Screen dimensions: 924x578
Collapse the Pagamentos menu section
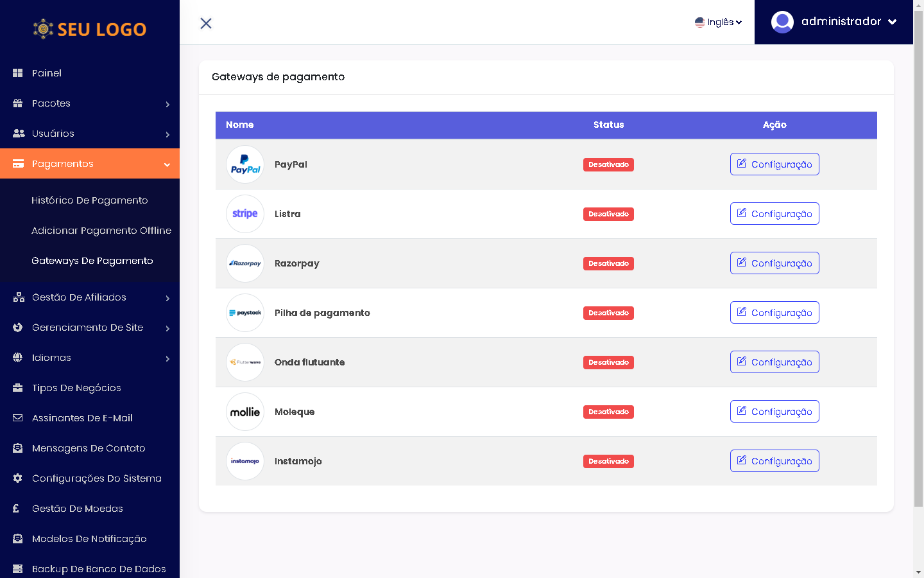tap(167, 164)
